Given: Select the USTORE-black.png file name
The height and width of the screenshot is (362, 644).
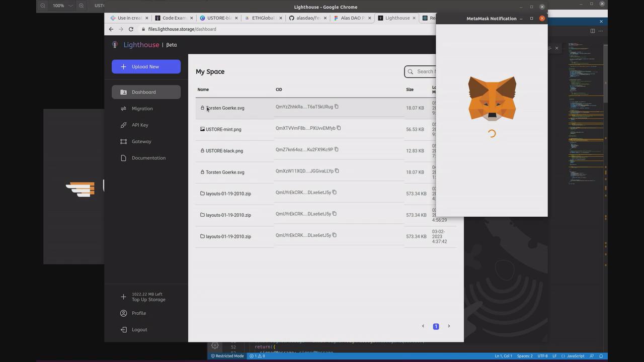Looking at the screenshot, I should click(x=224, y=151).
